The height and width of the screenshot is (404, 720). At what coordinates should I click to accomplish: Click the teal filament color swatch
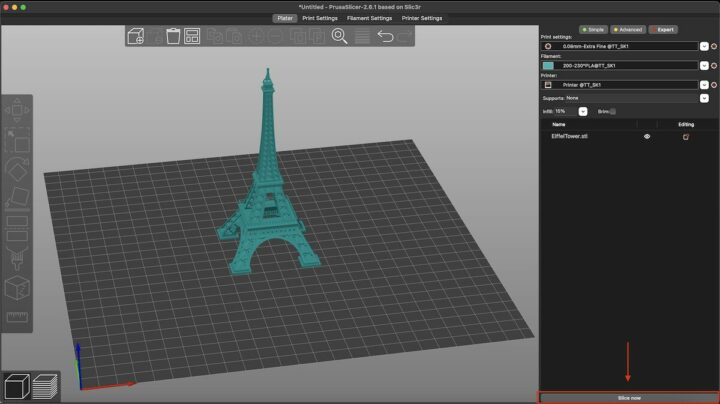548,65
